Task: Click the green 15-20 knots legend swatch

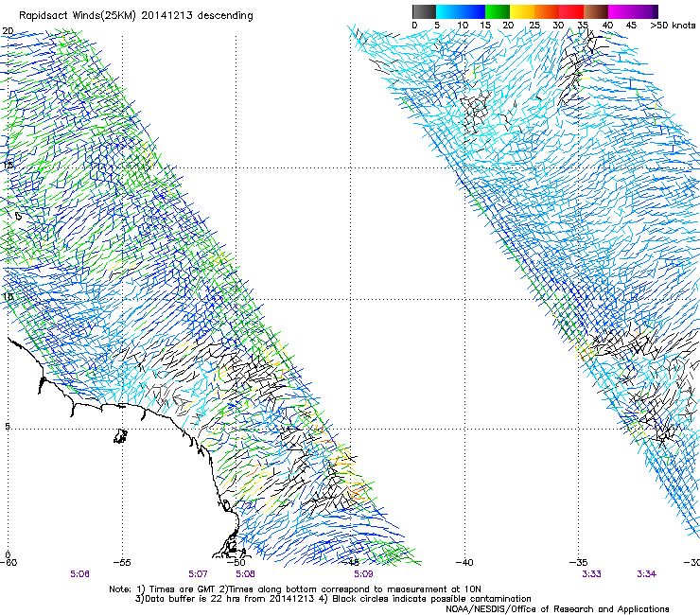Action: tap(498, 11)
